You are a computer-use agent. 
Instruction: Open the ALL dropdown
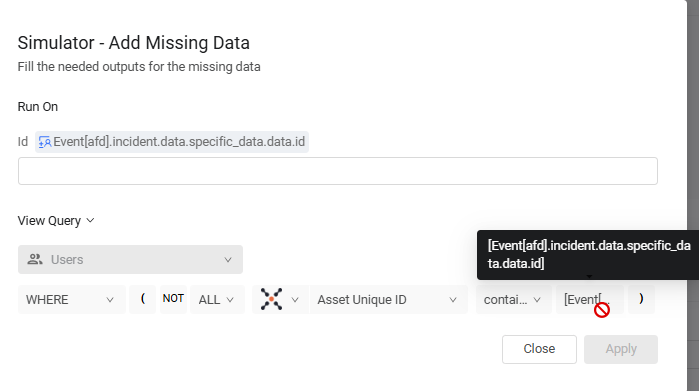click(217, 299)
